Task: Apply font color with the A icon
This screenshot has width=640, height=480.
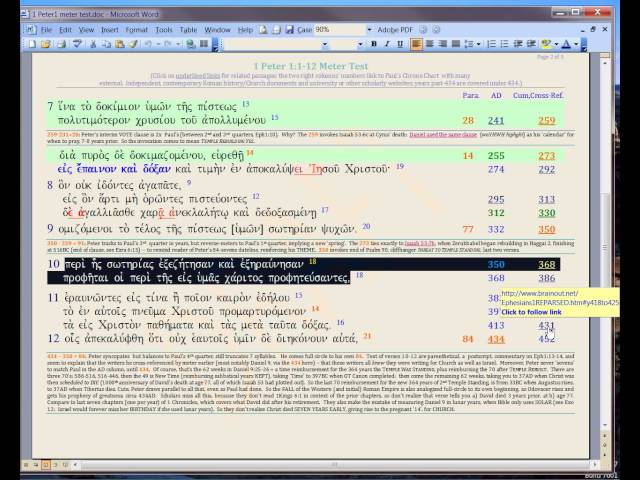Action: coord(566,44)
